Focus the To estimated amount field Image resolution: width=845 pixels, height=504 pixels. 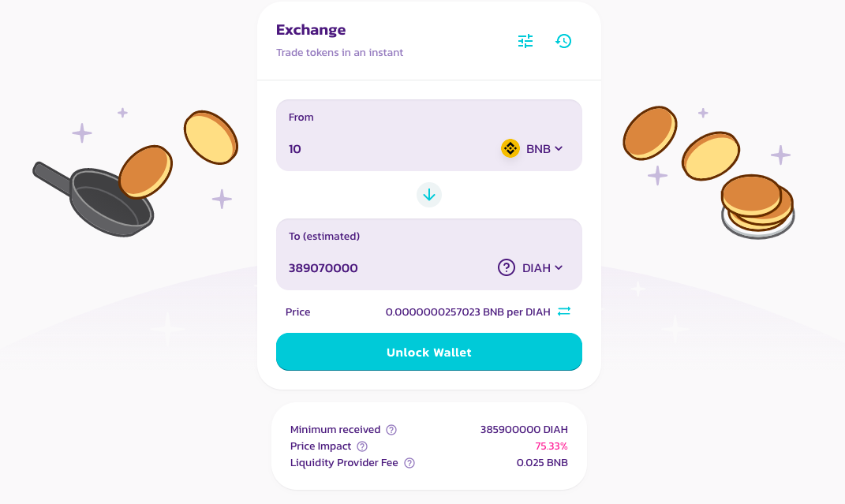click(x=389, y=267)
